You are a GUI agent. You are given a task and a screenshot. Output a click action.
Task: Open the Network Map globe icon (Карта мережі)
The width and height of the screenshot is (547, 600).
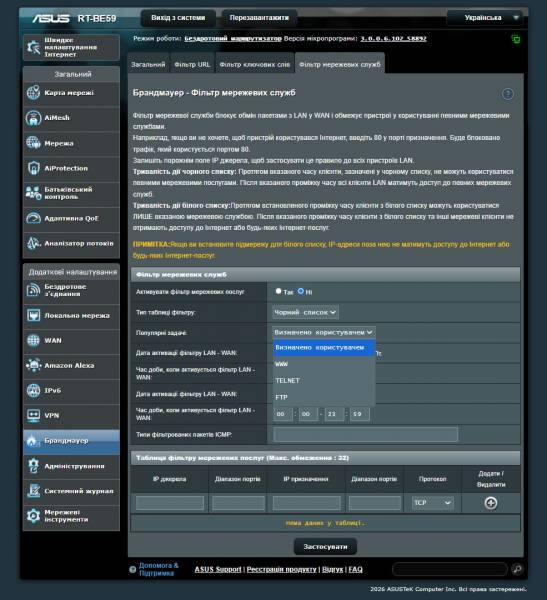click(x=33, y=93)
